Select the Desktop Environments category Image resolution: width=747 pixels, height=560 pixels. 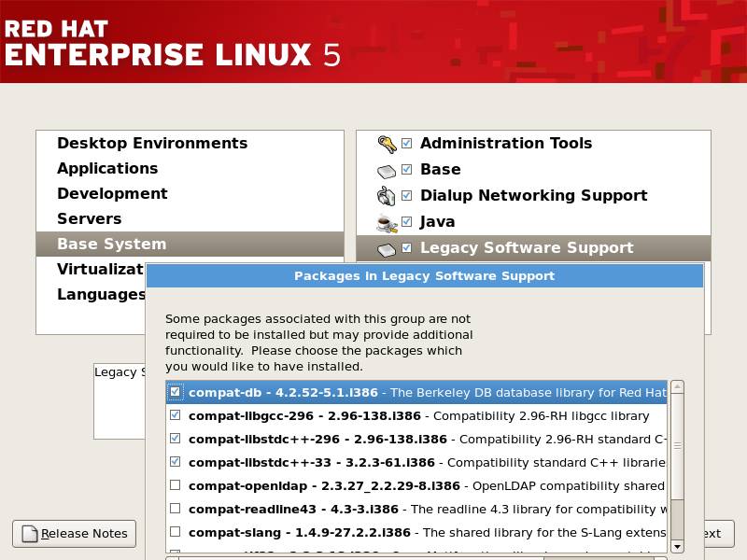point(190,144)
